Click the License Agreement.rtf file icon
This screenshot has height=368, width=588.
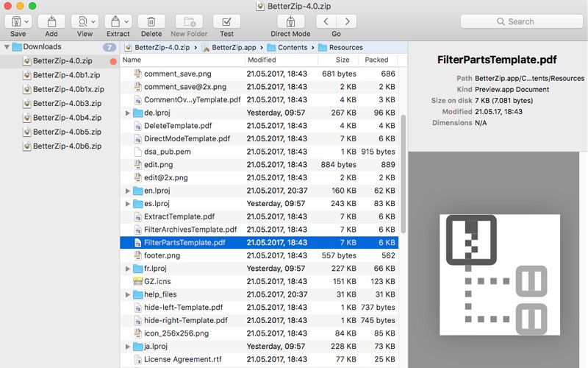(x=137, y=360)
